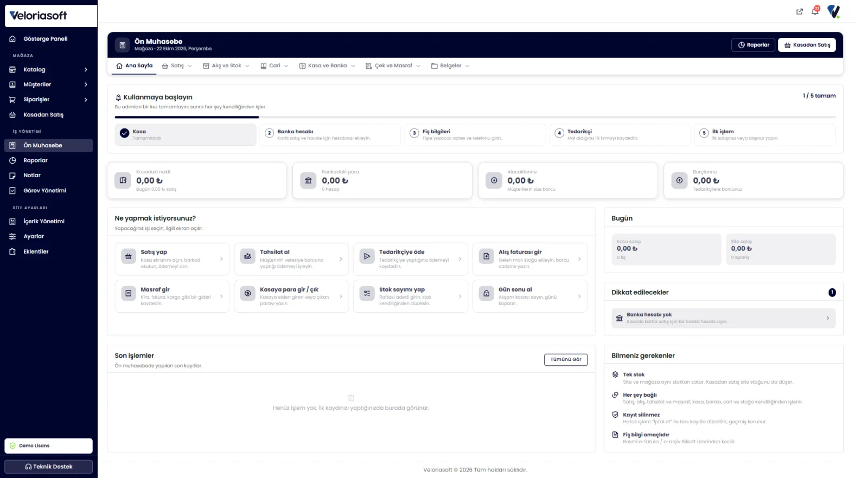This screenshot has height=478, width=868.
Task: Open the Banka hesabı yok alert
Action: coord(724,318)
